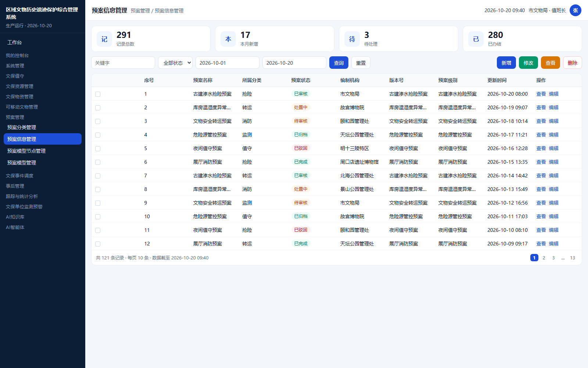The image size is (588, 368).
Task: Click the green 修改 button
Action: pos(528,63)
